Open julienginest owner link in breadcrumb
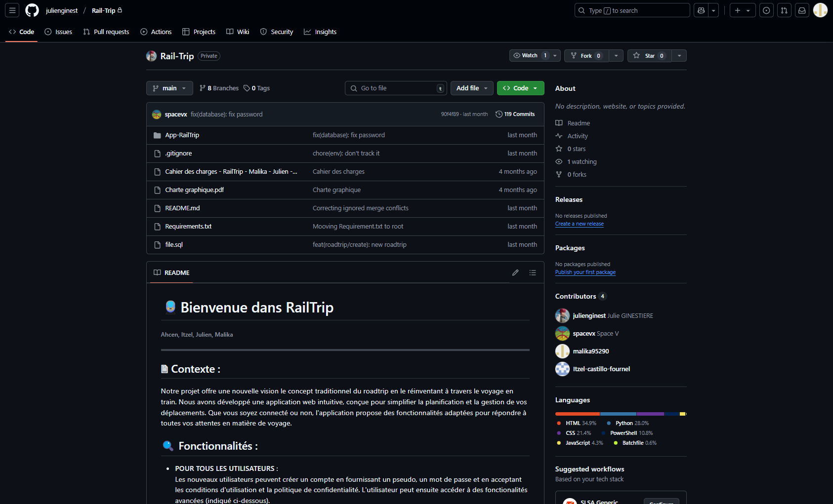 (62, 10)
